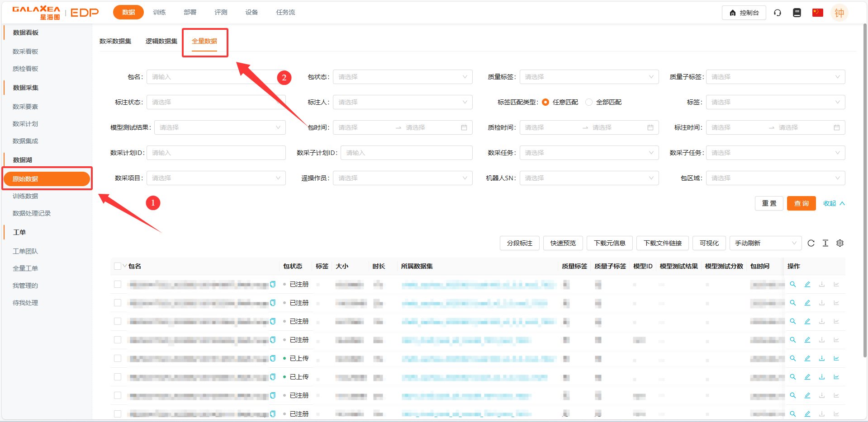
Task: Click the Chinese flag language icon
Action: coord(817,13)
